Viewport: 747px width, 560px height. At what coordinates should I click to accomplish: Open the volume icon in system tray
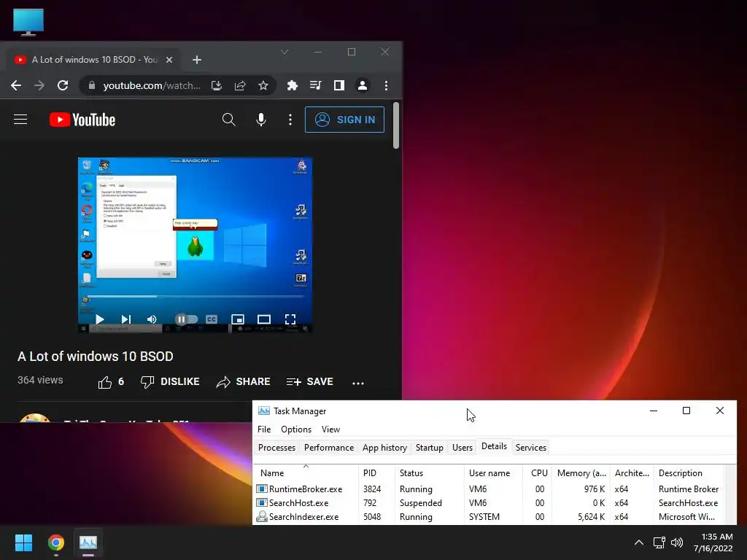tap(676, 542)
